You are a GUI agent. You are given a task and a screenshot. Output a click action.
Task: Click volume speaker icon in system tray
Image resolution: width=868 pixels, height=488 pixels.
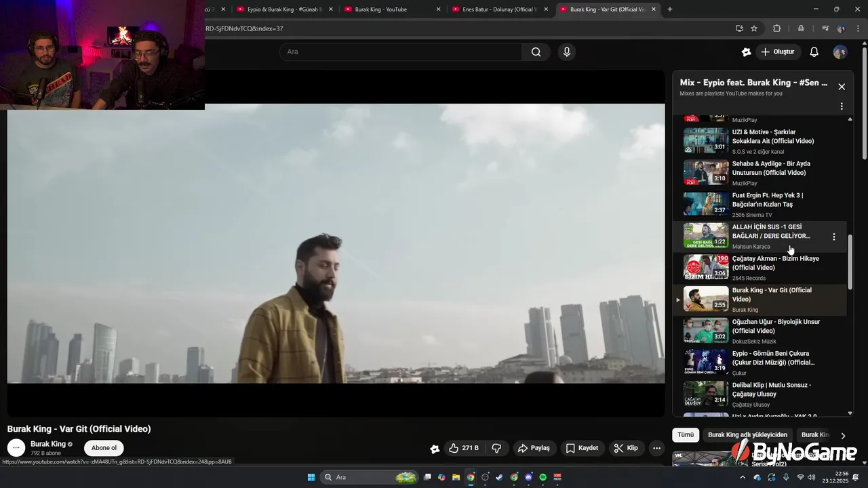812,477
